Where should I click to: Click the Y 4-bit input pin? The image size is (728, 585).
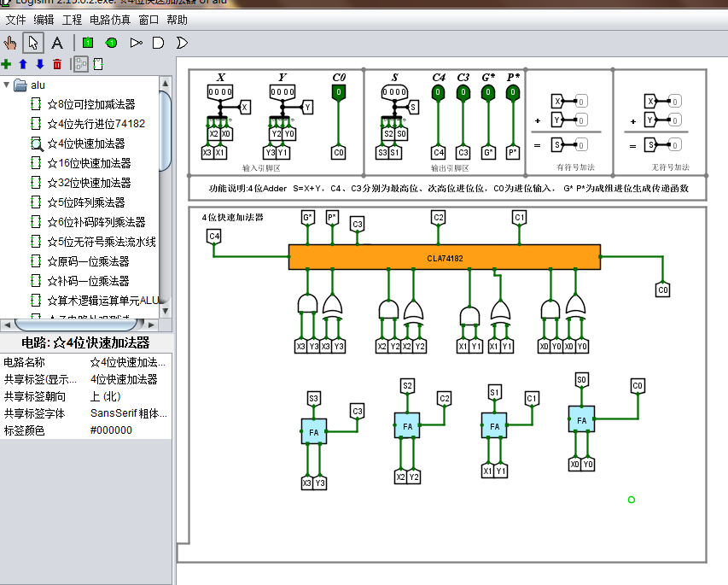(x=282, y=92)
